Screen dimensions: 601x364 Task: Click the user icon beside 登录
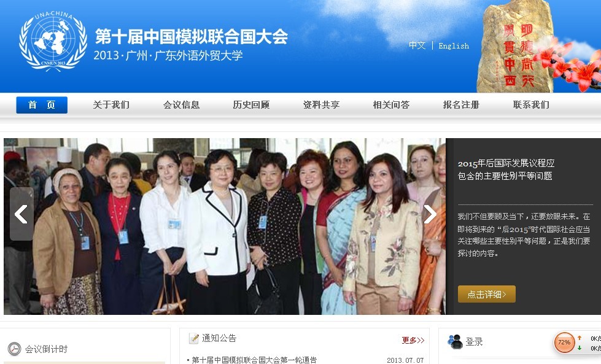(456, 341)
